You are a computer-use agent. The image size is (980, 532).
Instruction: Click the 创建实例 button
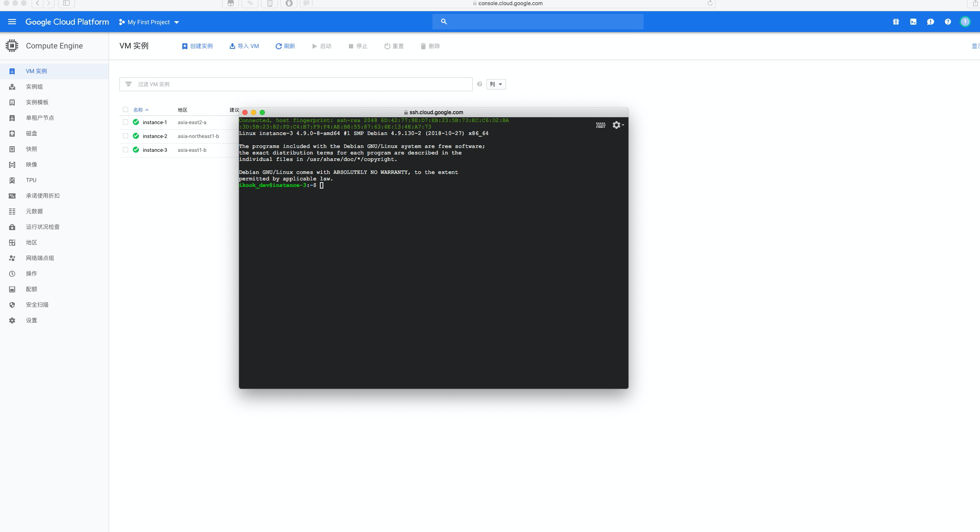point(197,46)
